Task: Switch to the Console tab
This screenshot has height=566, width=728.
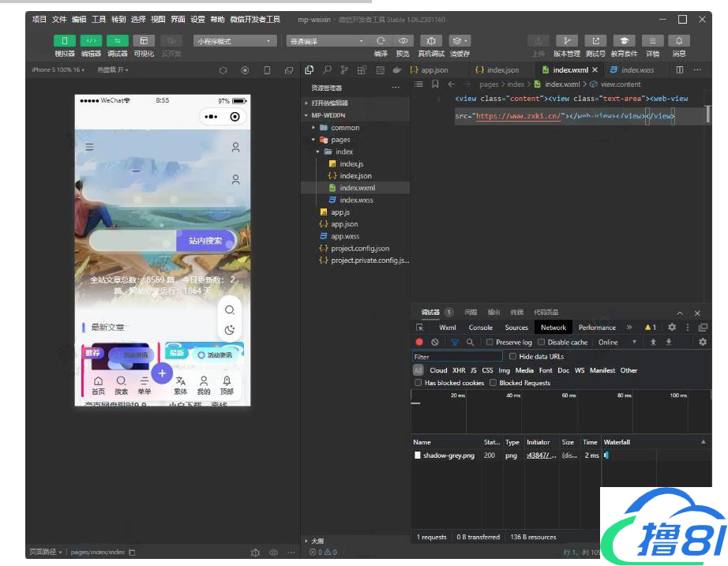Action: point(480,328)
